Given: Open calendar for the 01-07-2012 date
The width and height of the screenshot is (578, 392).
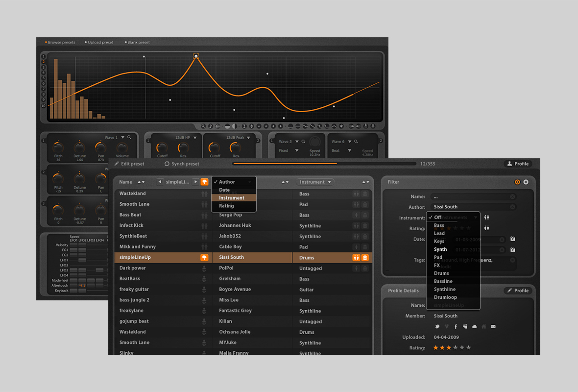Looking at the screenshot, I should click(513, 250).
